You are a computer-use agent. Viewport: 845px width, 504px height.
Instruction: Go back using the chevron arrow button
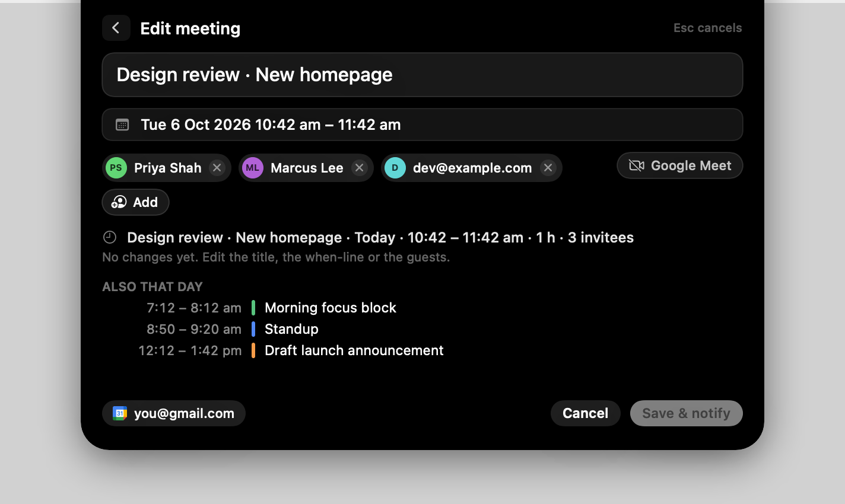pyautogui.click(x=116, y=28)
